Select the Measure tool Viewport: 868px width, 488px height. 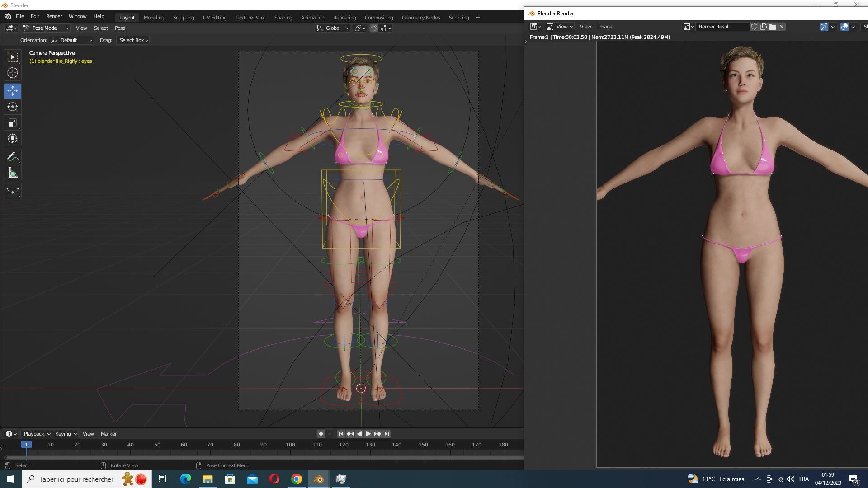[x=13, y=173]
